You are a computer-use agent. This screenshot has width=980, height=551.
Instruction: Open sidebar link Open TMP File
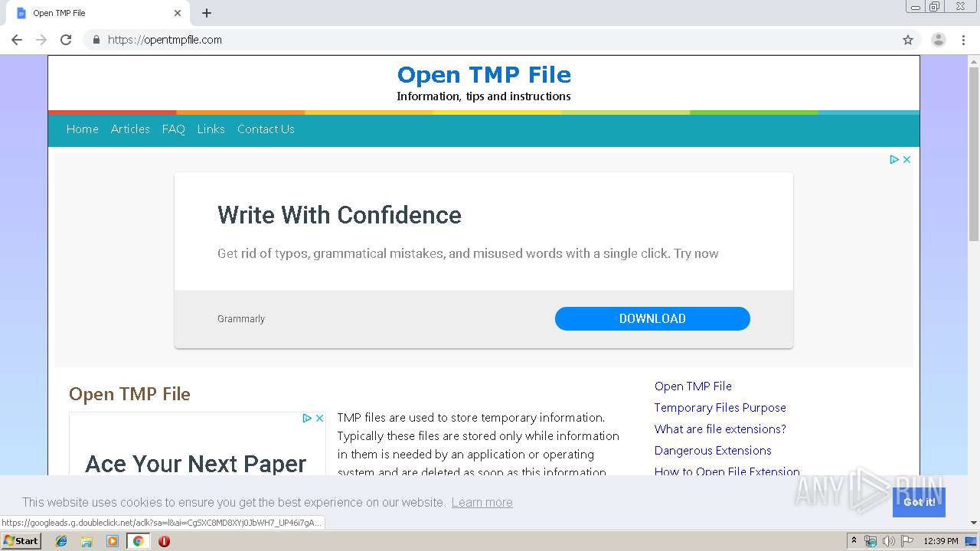pos(693,386)
